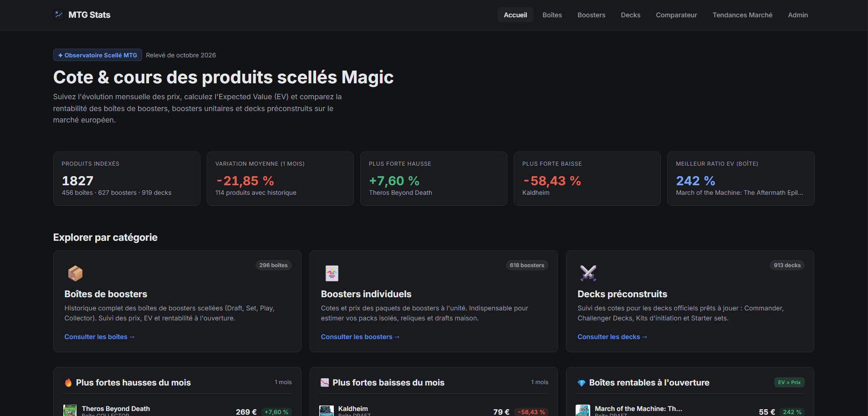Viewport: 868px width, 416px height.
Task: Select the -58,43 % plus forte baisse value
Action: click(x=552, y=181)
